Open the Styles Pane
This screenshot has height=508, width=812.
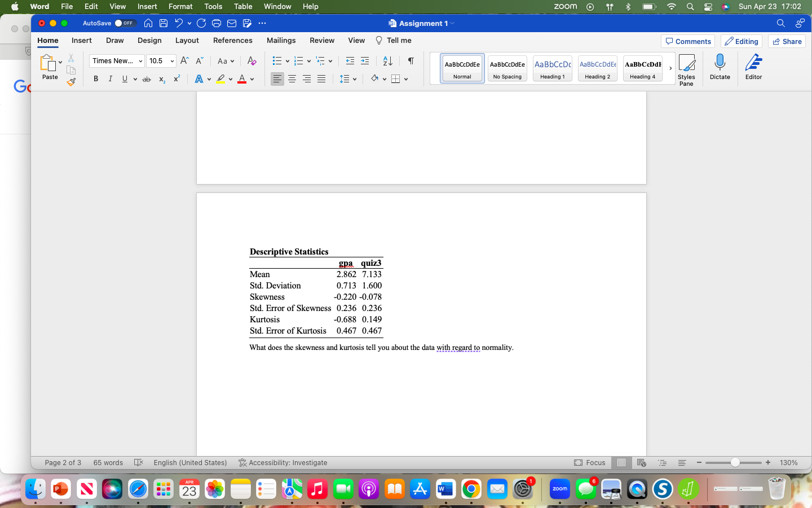pos(687,69)
